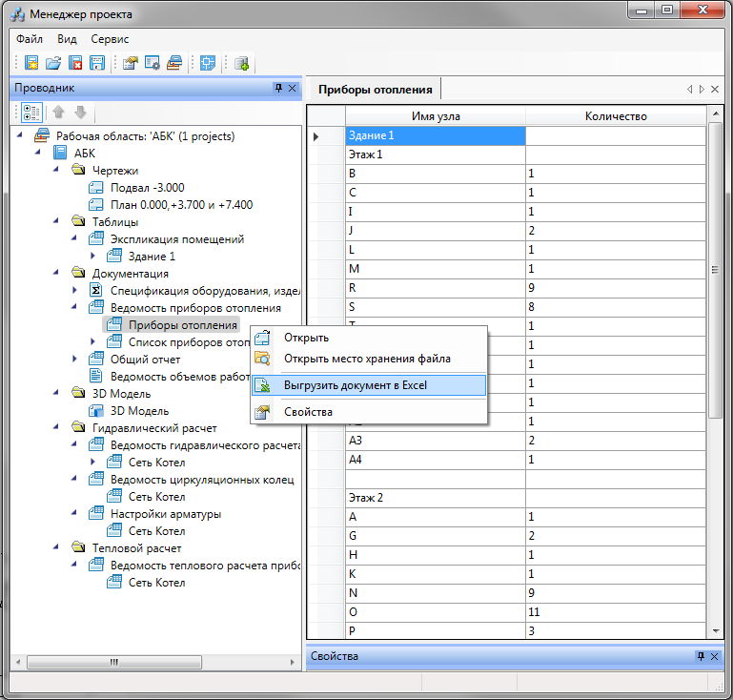The height and width of the screenshot is (700, 733).
Task: Click the project properties toolbar icon
Action: [131, 63]
